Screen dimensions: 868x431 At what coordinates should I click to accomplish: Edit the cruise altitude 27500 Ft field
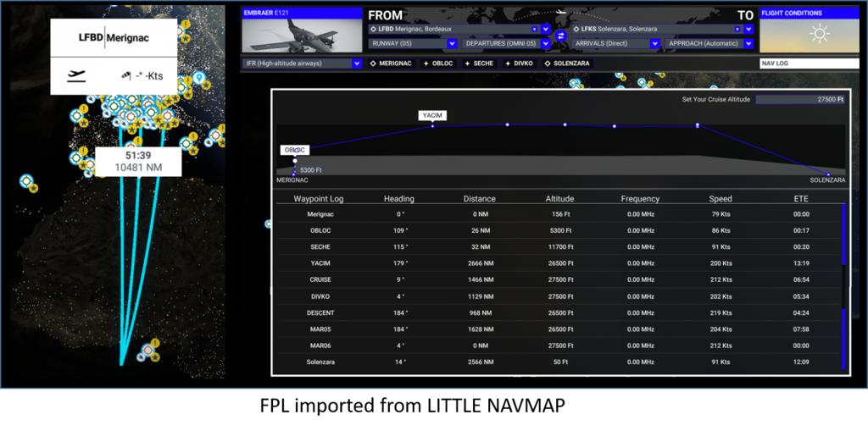[x=800, y=100]
